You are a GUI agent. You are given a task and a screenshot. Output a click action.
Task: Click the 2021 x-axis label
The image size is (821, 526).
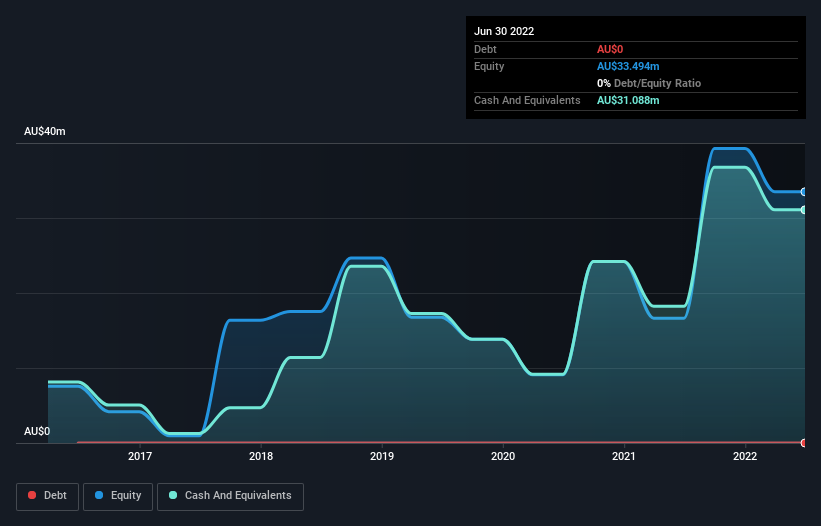click(624, 456)
